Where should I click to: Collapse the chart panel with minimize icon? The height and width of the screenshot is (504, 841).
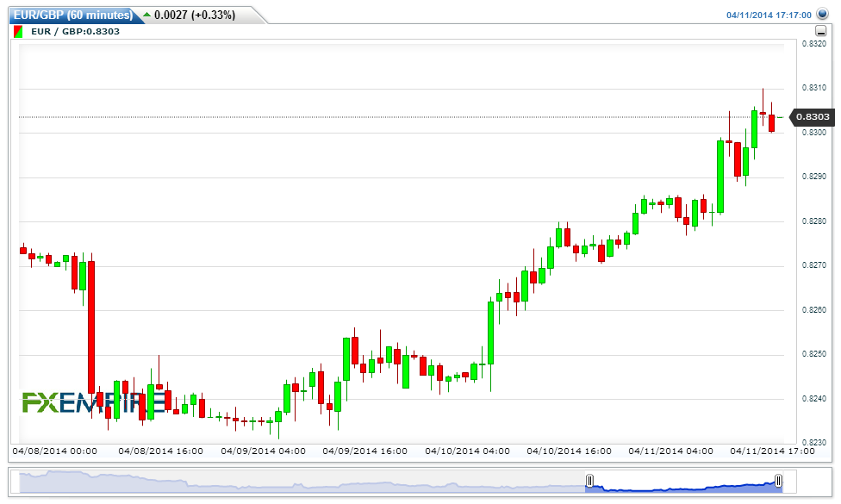820,31
